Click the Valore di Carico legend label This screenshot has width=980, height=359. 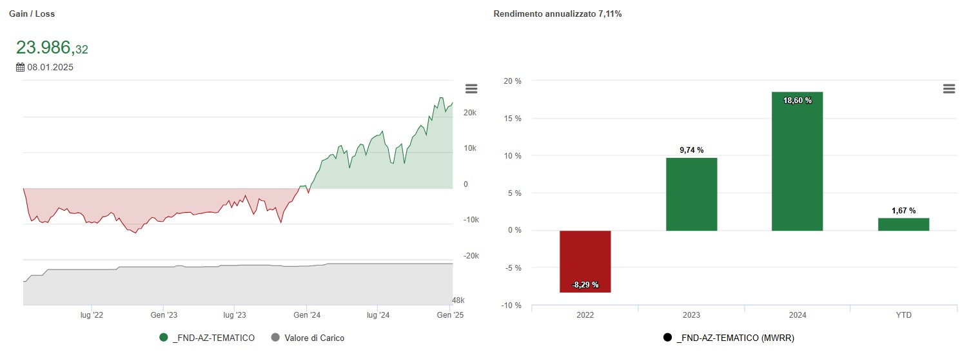[315, 338]
